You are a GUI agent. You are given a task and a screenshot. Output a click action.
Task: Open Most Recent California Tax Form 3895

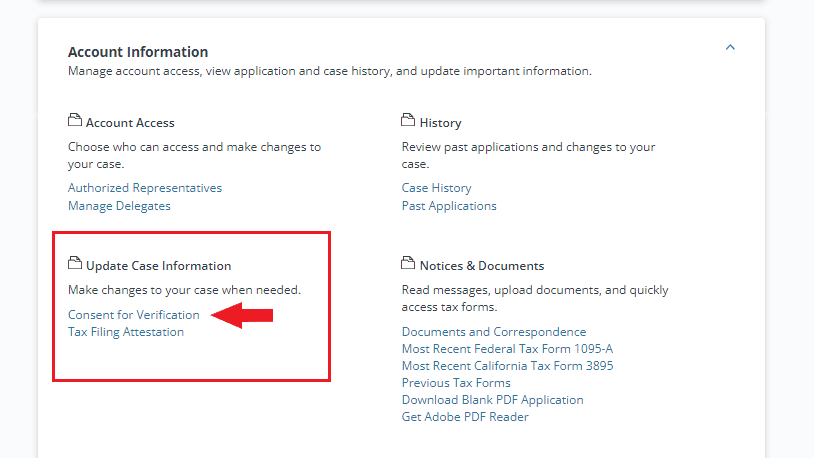click(x=507, y=366)
